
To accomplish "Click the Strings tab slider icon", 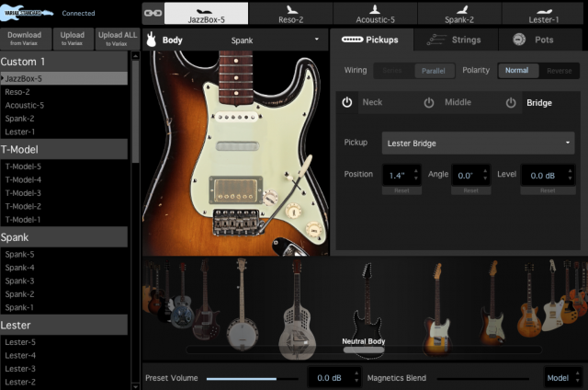I will tap(436, 40).
